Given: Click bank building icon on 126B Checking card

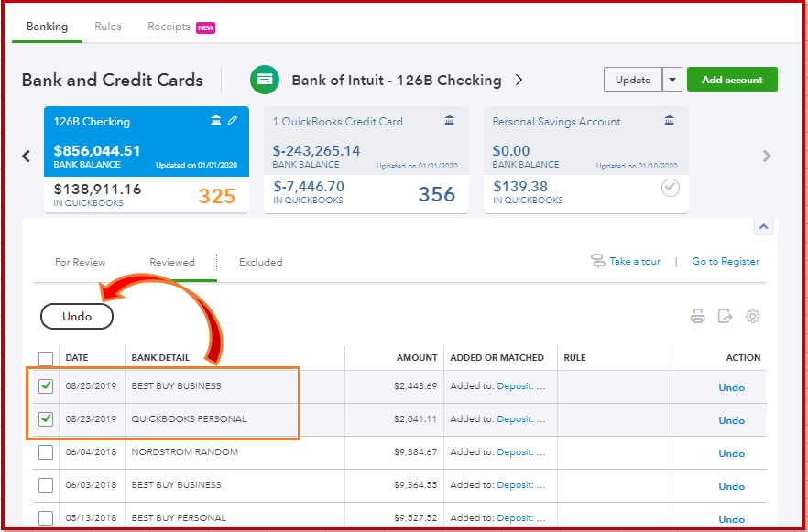Looking at the screenshot, I should pyautogui.click(x=216, y=121).
